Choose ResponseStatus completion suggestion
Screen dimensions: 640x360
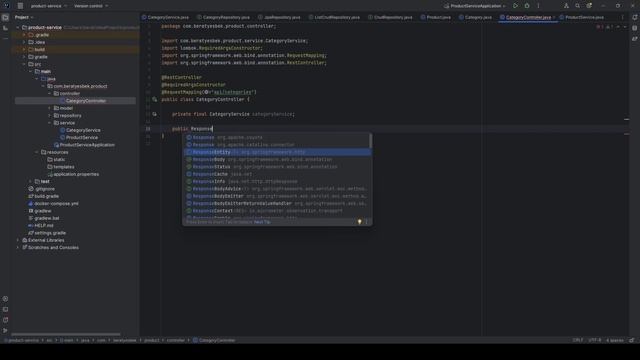pyautogui.click(x=277, y=167)
